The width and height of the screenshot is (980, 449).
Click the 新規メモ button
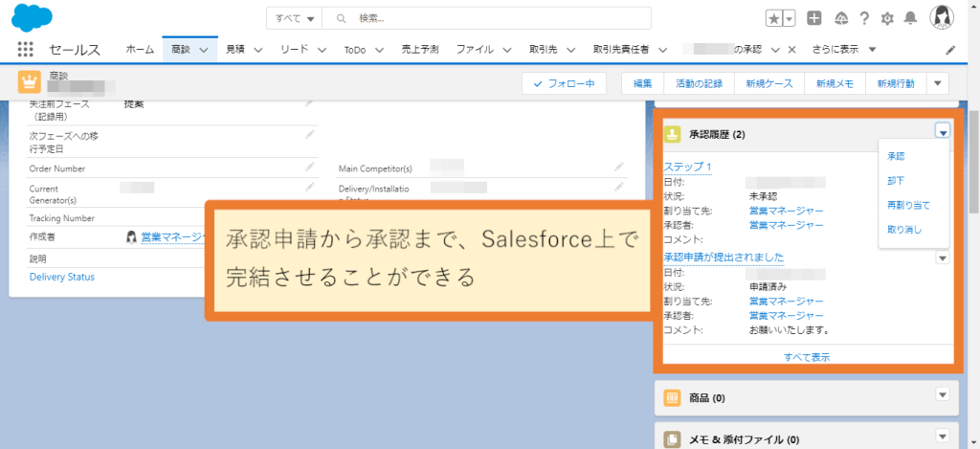pos(835,83)
